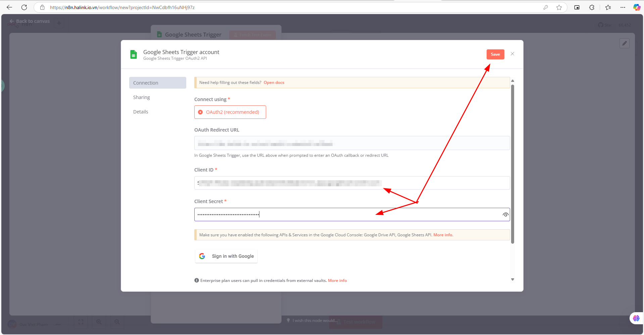
Task: Click the dialog scrollbar down arrow
Action: [512, 279]
